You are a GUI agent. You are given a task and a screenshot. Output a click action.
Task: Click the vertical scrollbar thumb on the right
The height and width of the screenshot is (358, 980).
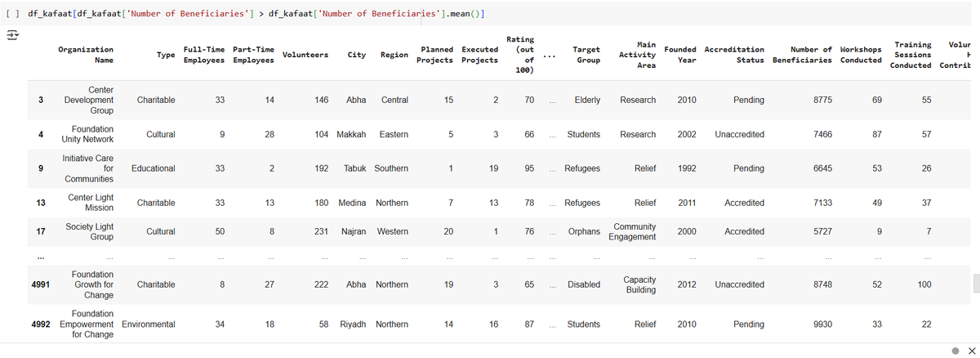[976, 284]
